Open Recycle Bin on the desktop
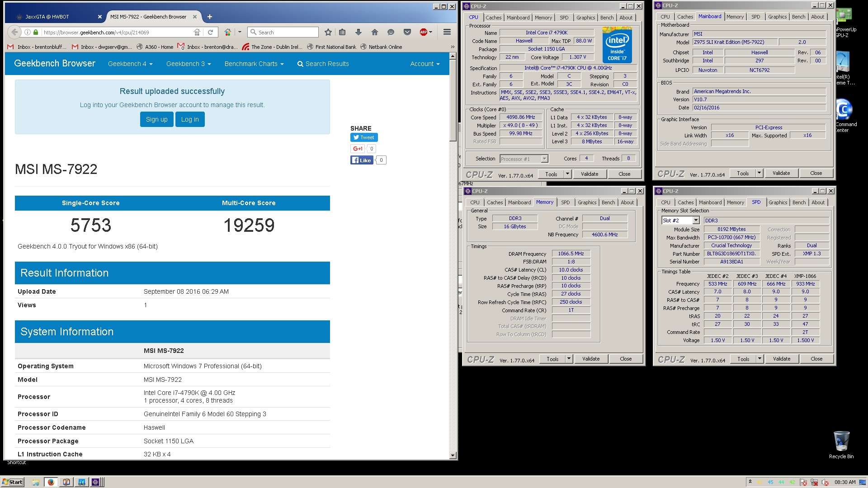Image resolution: width=868 pixels, height=488 pixels. click(841, 445)
